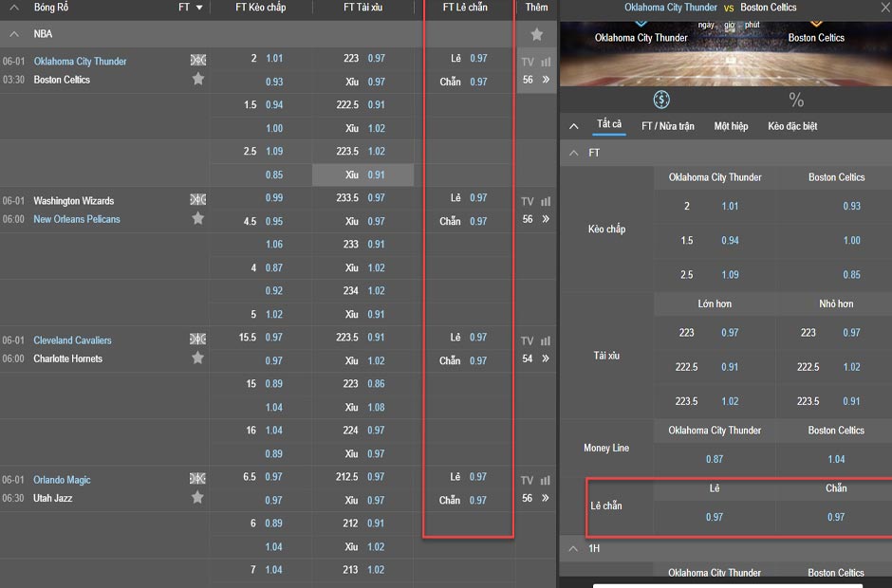Select Chẵn 0.97 in the detail panel
Screen dimensions: 892x588
click(836, 517)
